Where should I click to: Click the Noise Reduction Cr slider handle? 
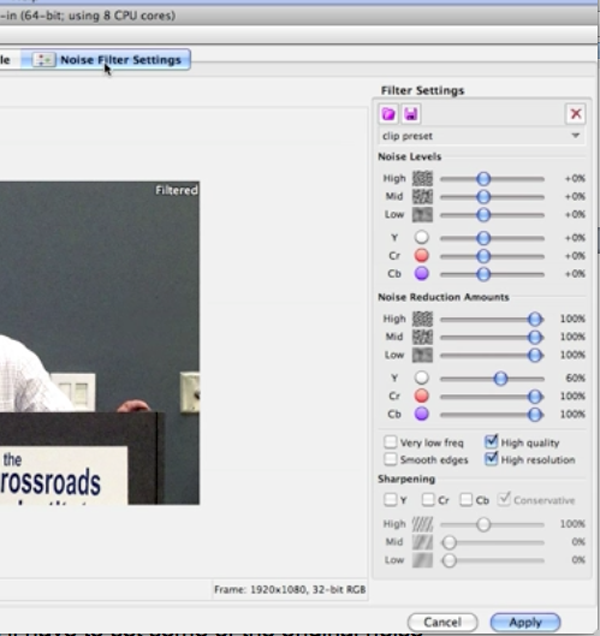535,396
